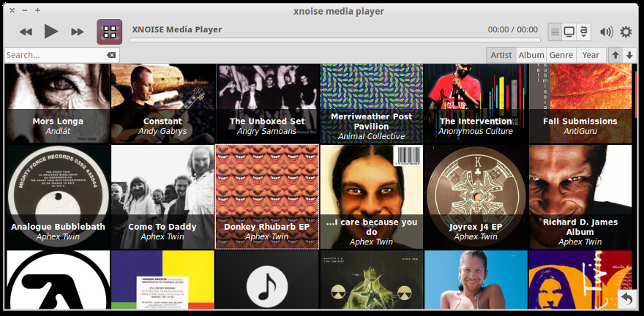Minimize the xnoise window
Viewport: 644px width, 316px height.
coord(25,10)
